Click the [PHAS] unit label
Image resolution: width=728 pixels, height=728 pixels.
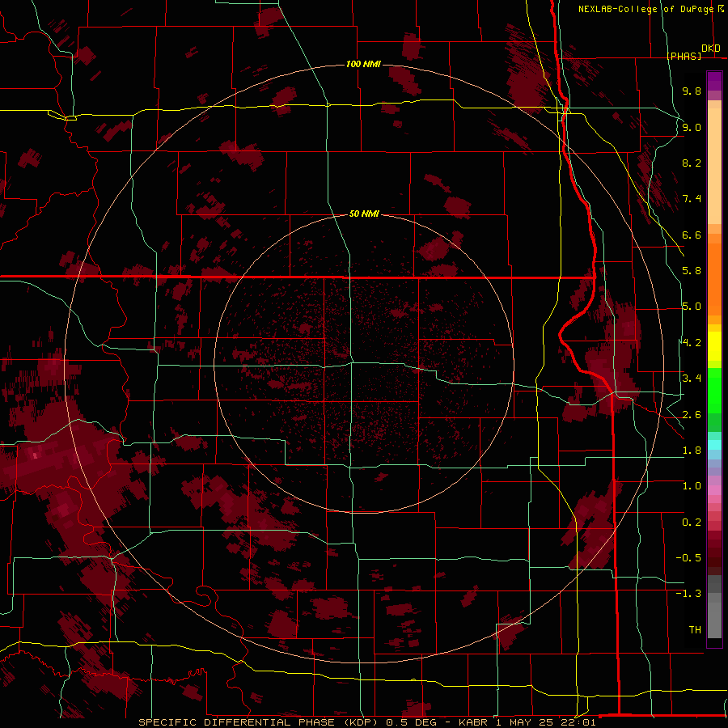point(684,56)
